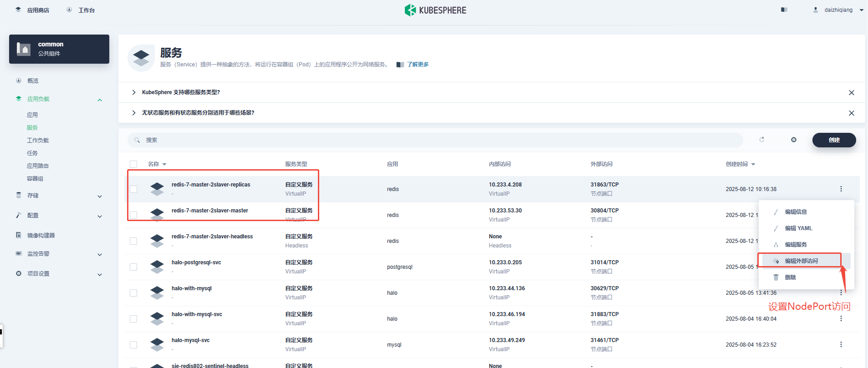Check the halo-postgresql-svc row checkbox
This screenshot has height=368, width=868.
point(133,267)
